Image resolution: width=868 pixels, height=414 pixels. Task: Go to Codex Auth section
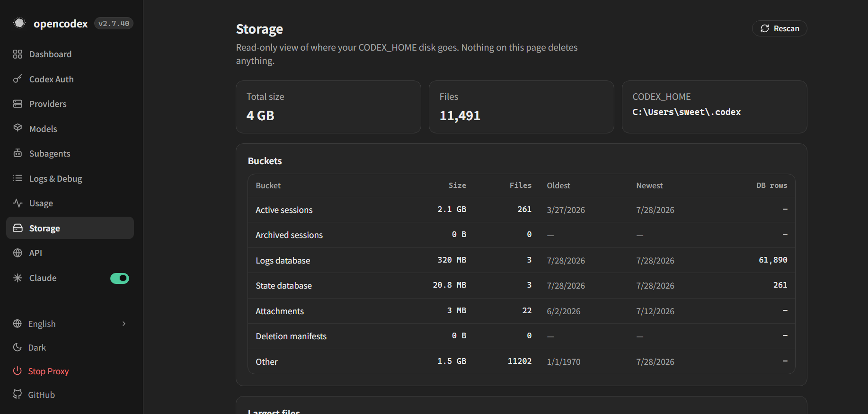click(x=70, y=79)
